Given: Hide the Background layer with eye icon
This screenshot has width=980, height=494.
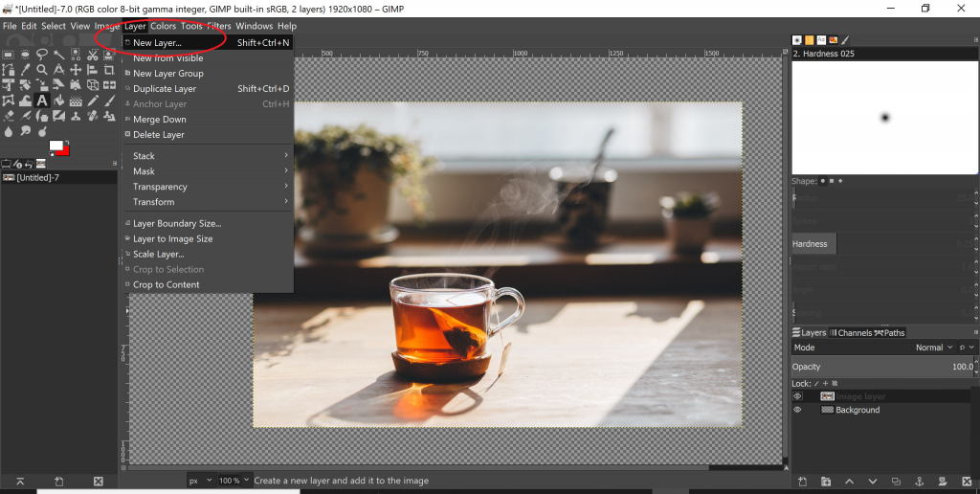Looking at the screenshot, I should 797,410.
